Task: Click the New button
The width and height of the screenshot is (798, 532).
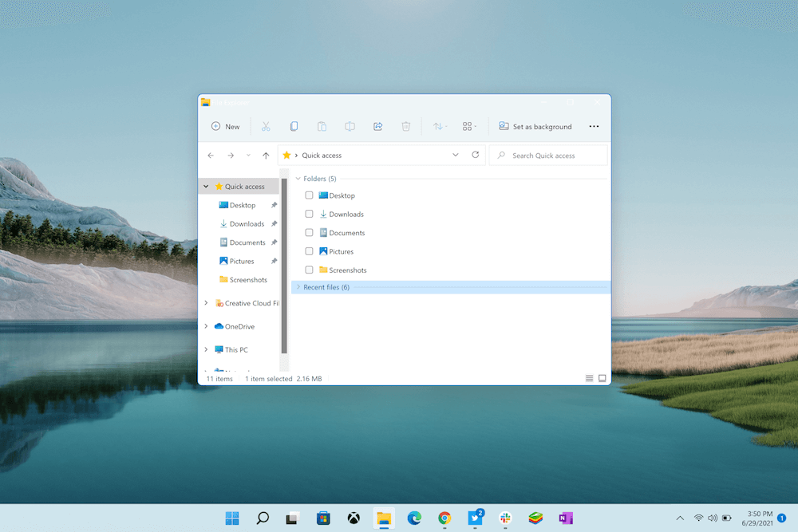Action: (225, 127)
